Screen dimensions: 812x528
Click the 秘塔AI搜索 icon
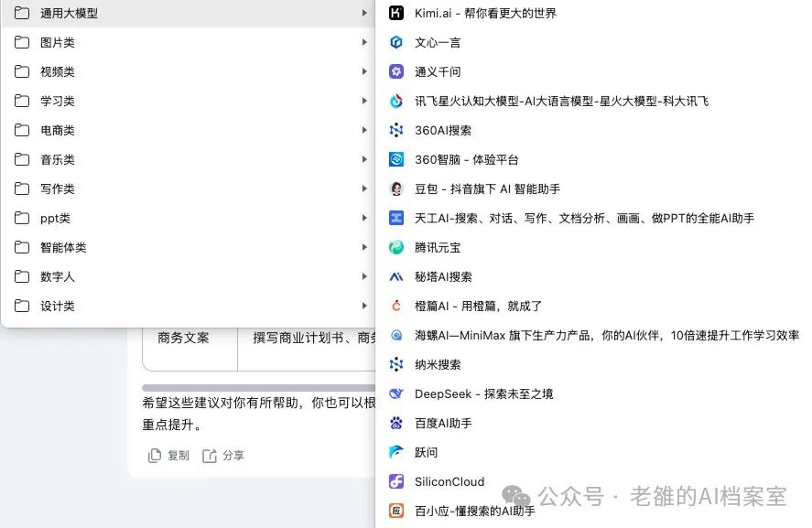395,276
